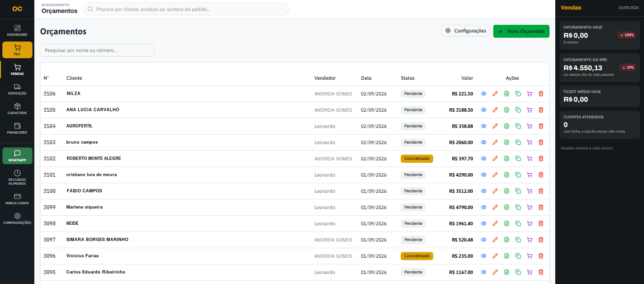Open the Dashboard section

(17, 31)
